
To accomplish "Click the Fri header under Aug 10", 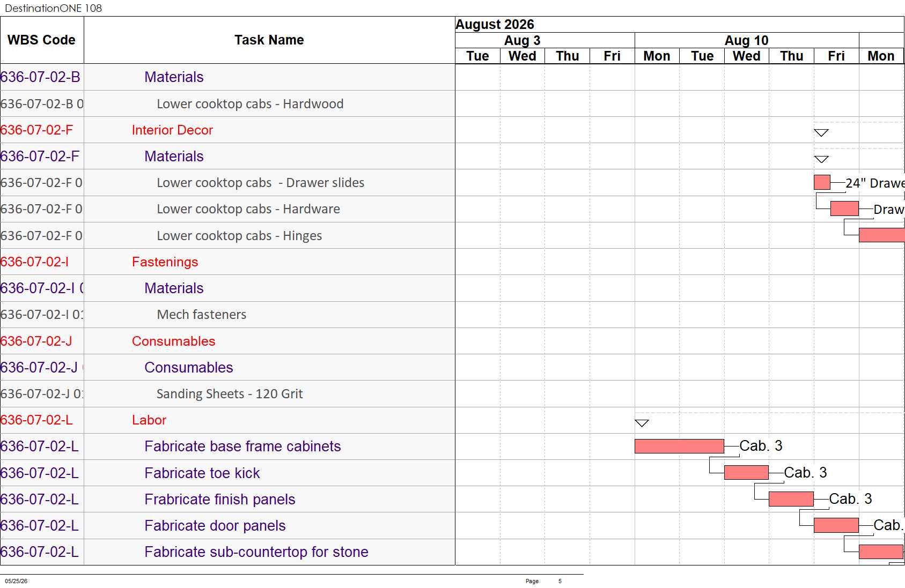I will (836, 56).
